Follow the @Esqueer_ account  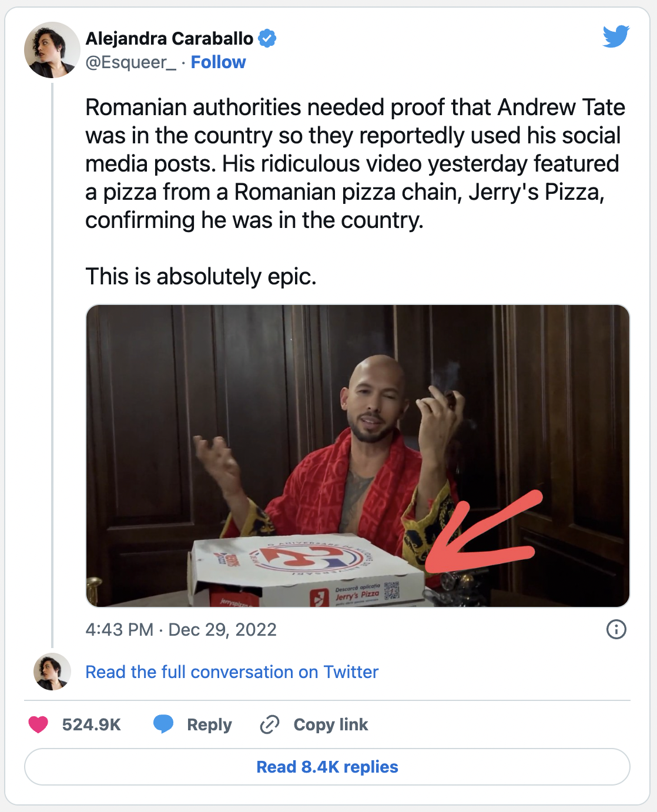point(218,62)
